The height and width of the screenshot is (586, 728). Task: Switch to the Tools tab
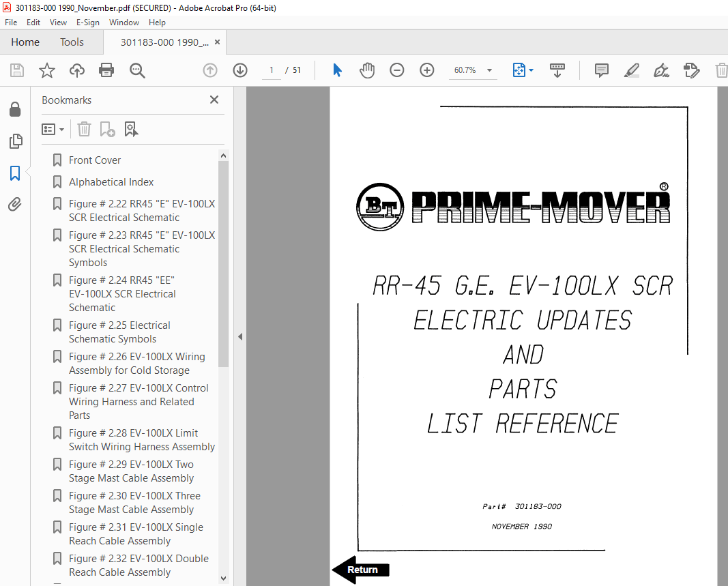click(x=72, y=42)
